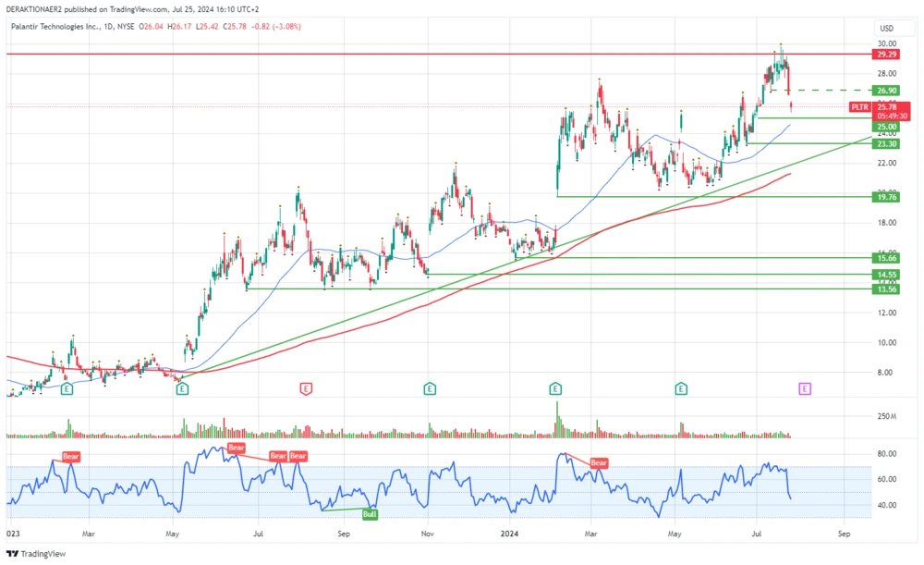Click the green earnings E marker near November 2023
924x565 pixels.
428,389
